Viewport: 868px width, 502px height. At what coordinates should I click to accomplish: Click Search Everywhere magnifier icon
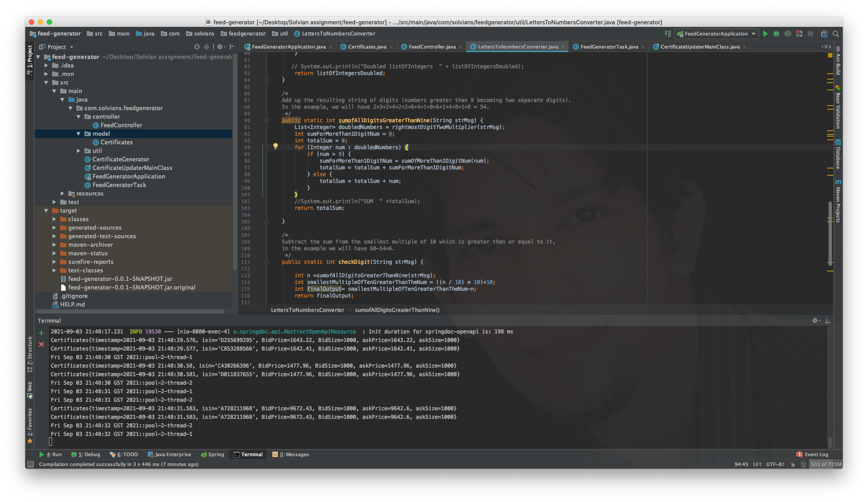coord(836,34)
